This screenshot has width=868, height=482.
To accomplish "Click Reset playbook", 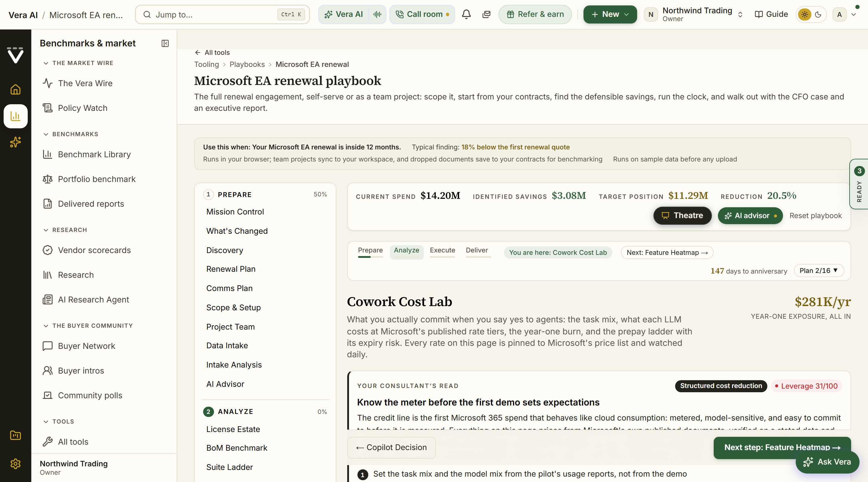I will coord(816,216).
